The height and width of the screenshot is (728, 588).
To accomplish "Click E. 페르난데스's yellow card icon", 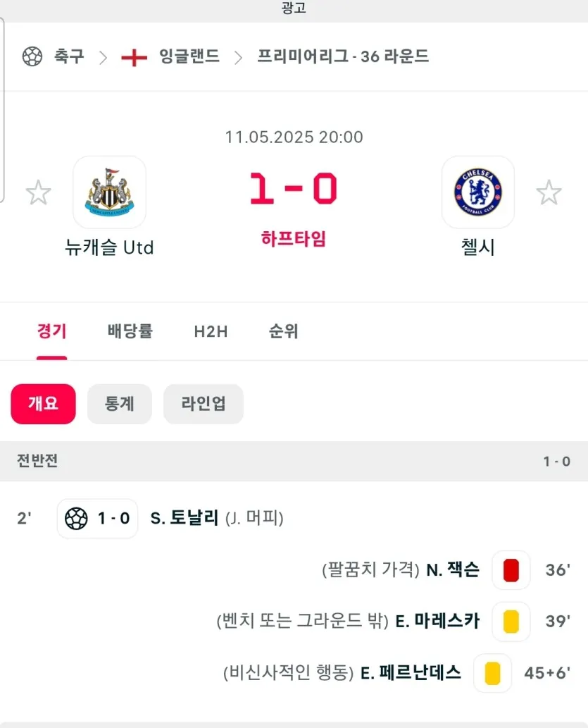I will (492, 673).
